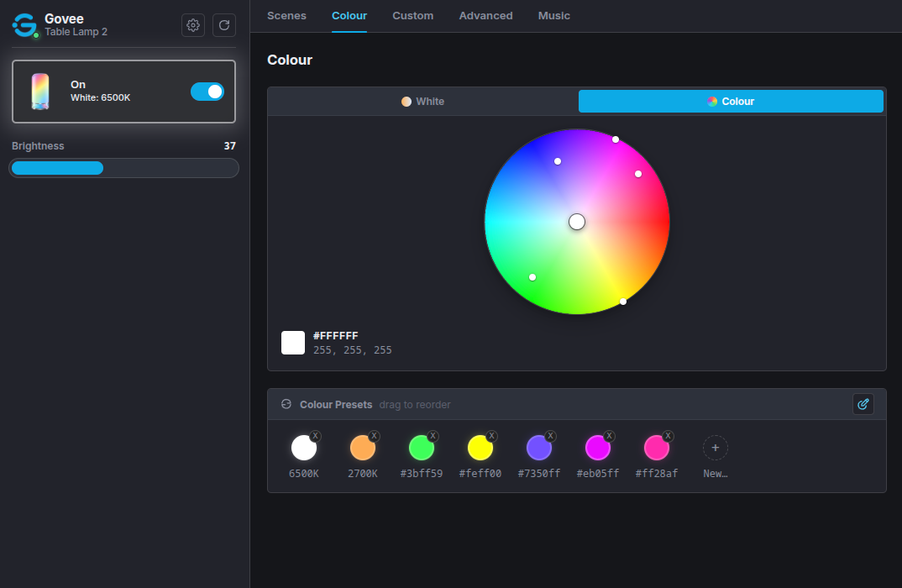
Task: Choose the yellow #feff00 preset swatch
Action: click(480, 448)
